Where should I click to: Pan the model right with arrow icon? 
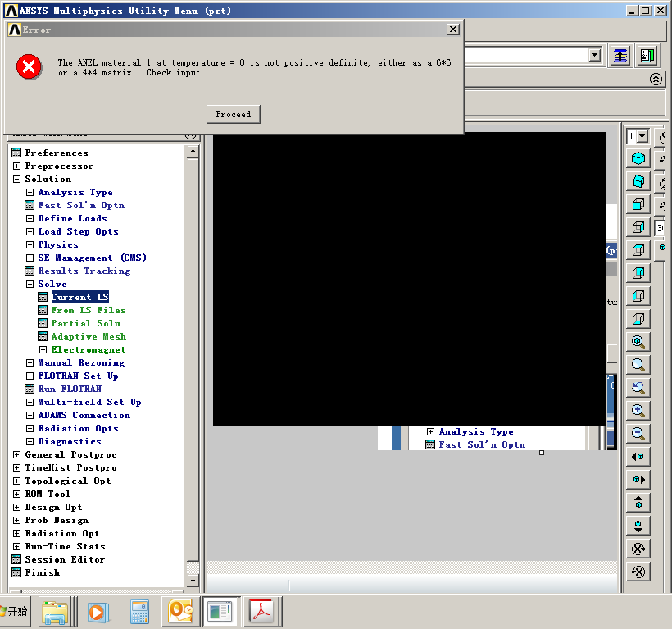pyautogui.click(x=638, y=480)
